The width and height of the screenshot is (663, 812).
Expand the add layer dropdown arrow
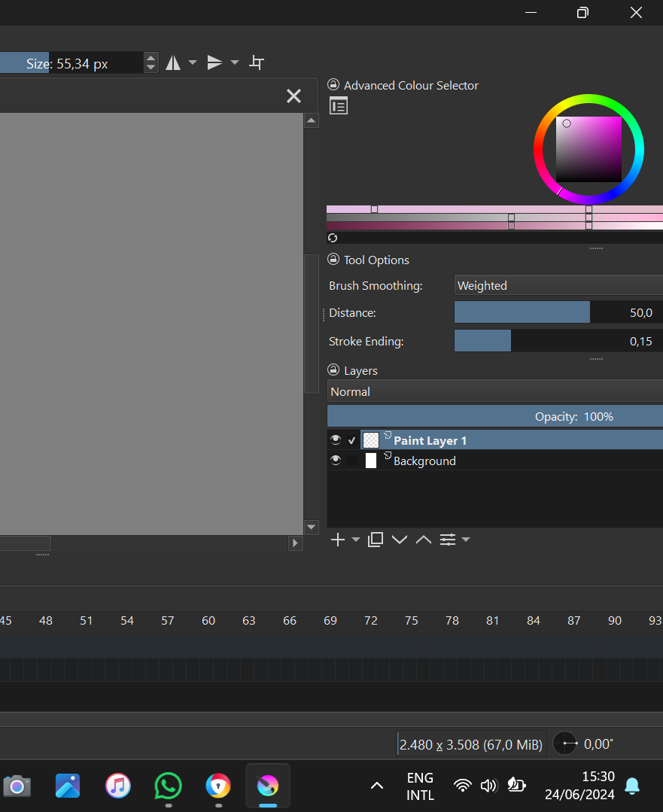[356, 540]
